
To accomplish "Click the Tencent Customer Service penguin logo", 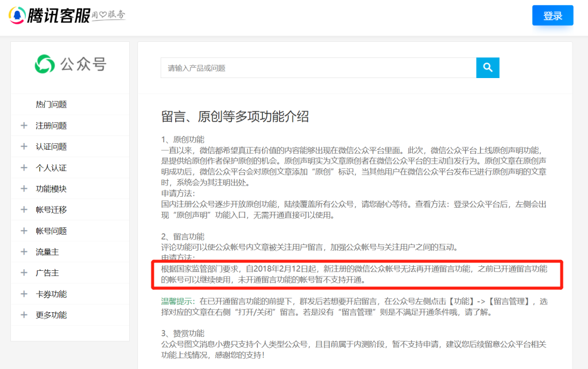I will pos(17,15).
